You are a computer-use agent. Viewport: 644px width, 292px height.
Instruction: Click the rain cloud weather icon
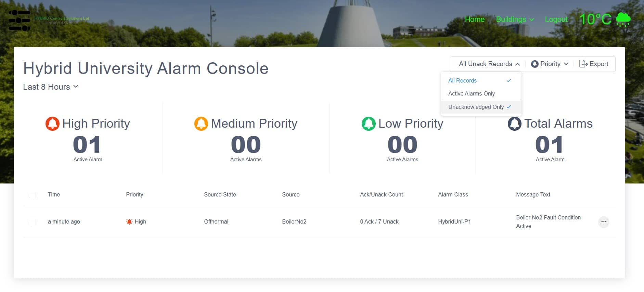[x=623, y=19]
